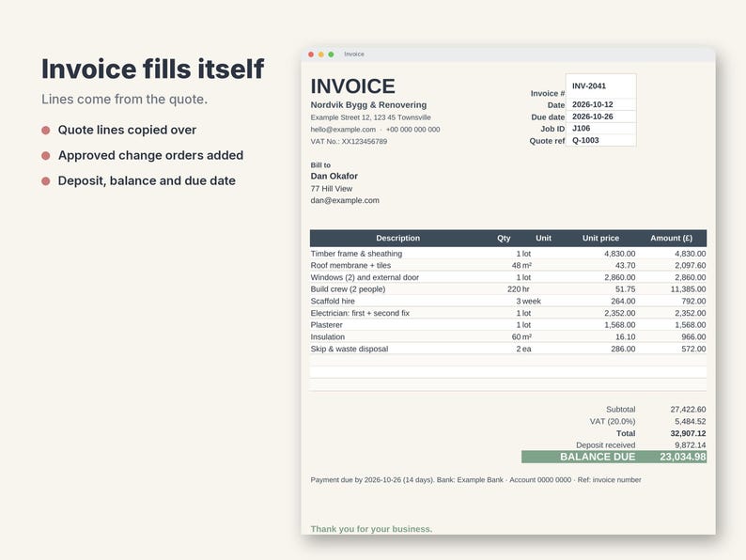Click the red close window button
This screenshot has width=746, height=560.
click(311, 54)
